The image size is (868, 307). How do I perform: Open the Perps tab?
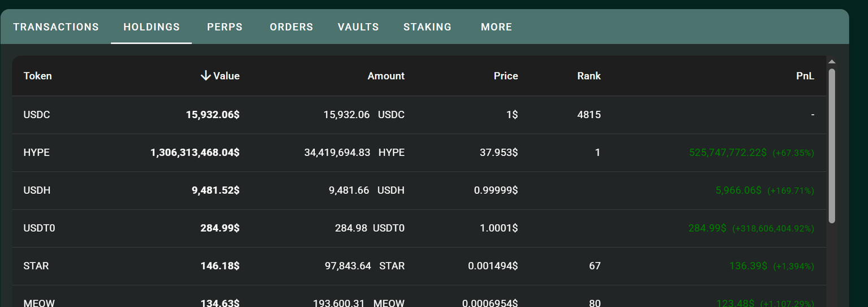click(225, 27)
